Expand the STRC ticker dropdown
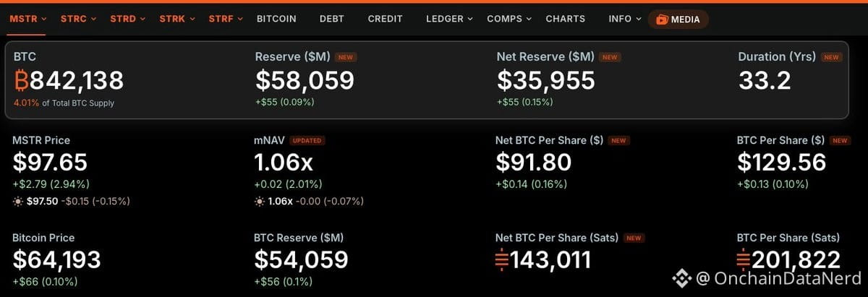Screen dimensions: 868x297 [78, 19]
